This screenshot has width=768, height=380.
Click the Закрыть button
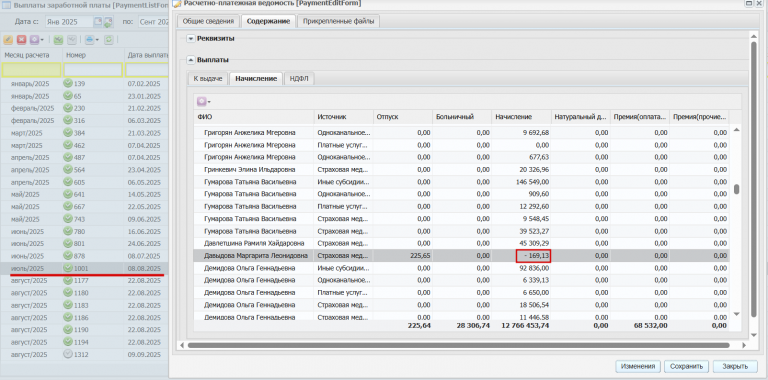click(x=735, y=366)
